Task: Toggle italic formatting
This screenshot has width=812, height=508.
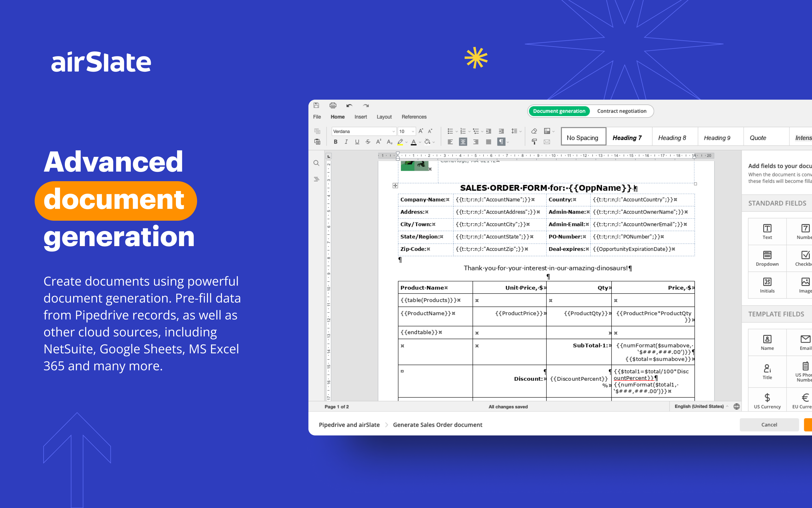Action: click(x=346, y=142)
